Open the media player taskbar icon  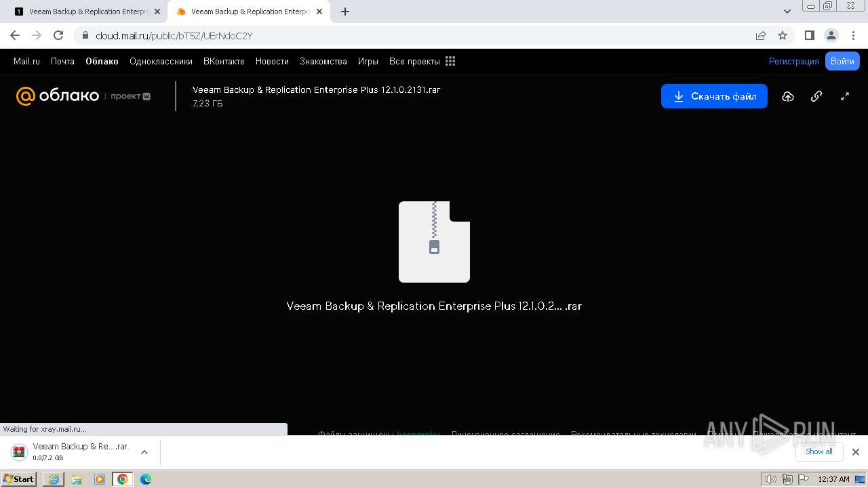(100, 479)
